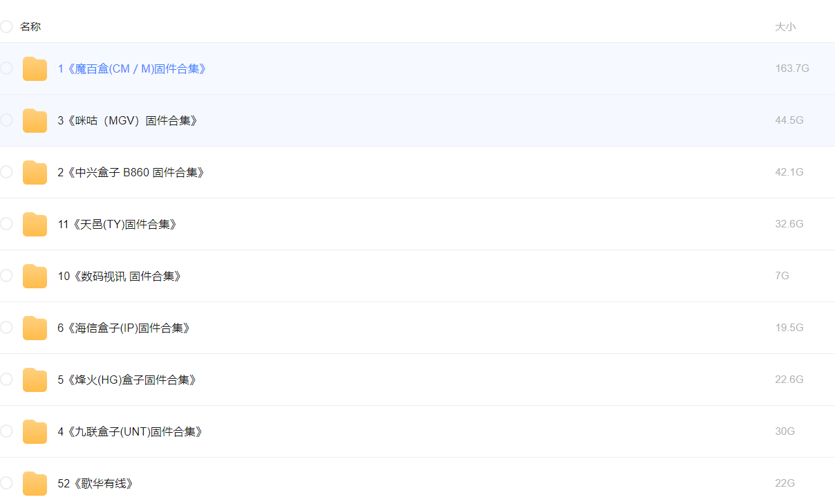Open folder icon for 魔百盒(CM / M)固件合集
Image resolution: width=835 pixels, height=504 pixels.
35,68
